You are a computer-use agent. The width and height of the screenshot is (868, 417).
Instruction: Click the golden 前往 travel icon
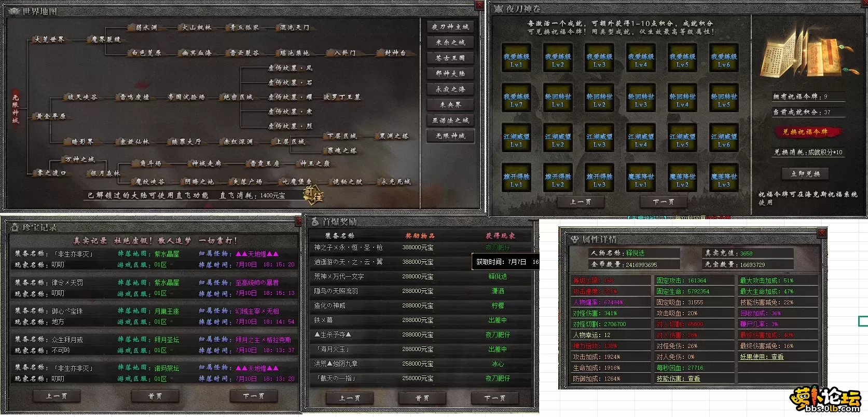[314, 195]
